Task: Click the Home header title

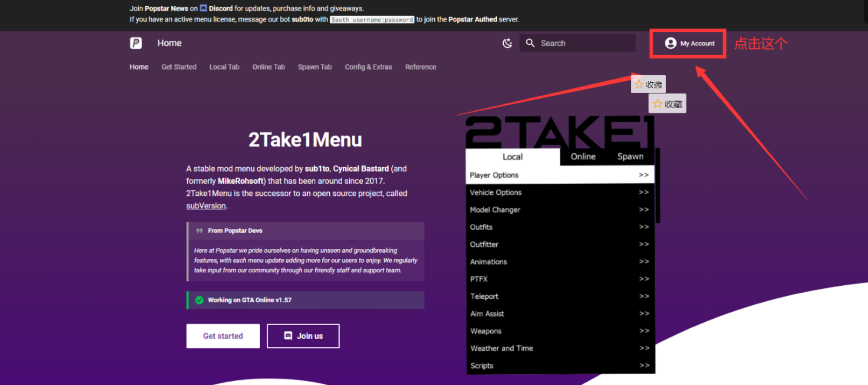Action: click(169, 43)
